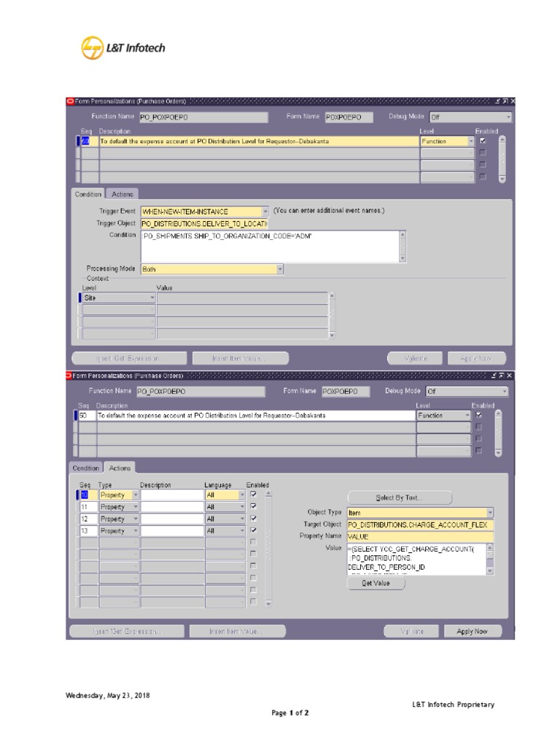This screenshot has width=560, height=747.
Task: Click context Value field next to Site
Action: tap(242, 298)
